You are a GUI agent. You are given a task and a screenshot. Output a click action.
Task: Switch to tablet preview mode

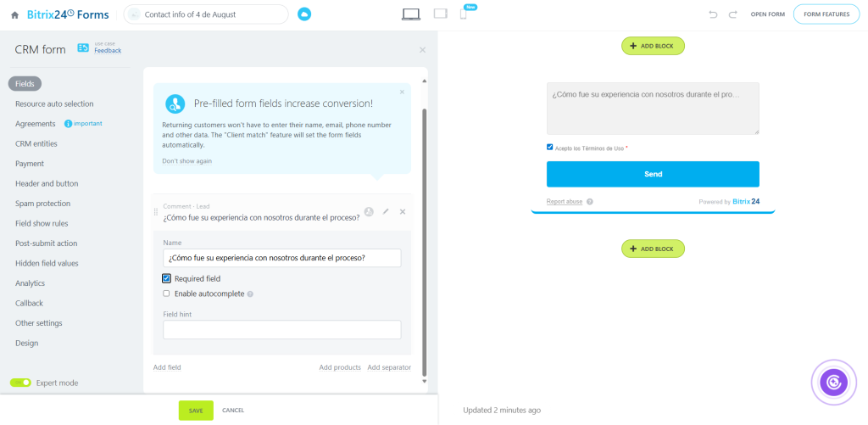tap(440, 14)
